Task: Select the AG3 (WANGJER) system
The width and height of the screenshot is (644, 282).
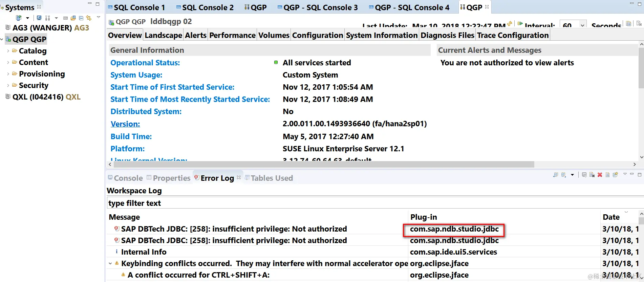Action: coord(50,28)
